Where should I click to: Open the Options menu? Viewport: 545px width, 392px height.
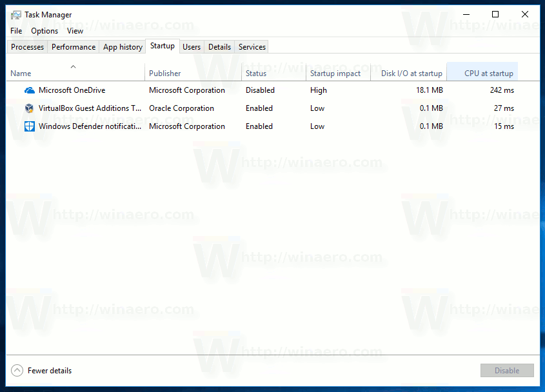44,30
